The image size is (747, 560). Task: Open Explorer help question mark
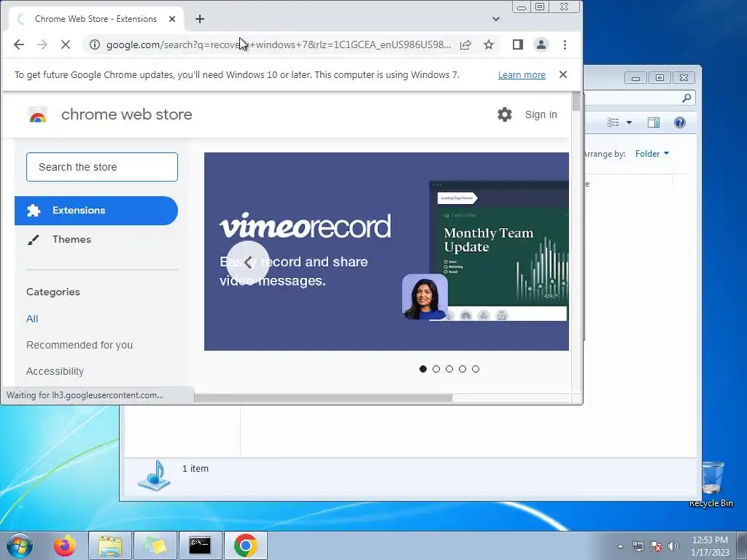(x=680, y=122)
